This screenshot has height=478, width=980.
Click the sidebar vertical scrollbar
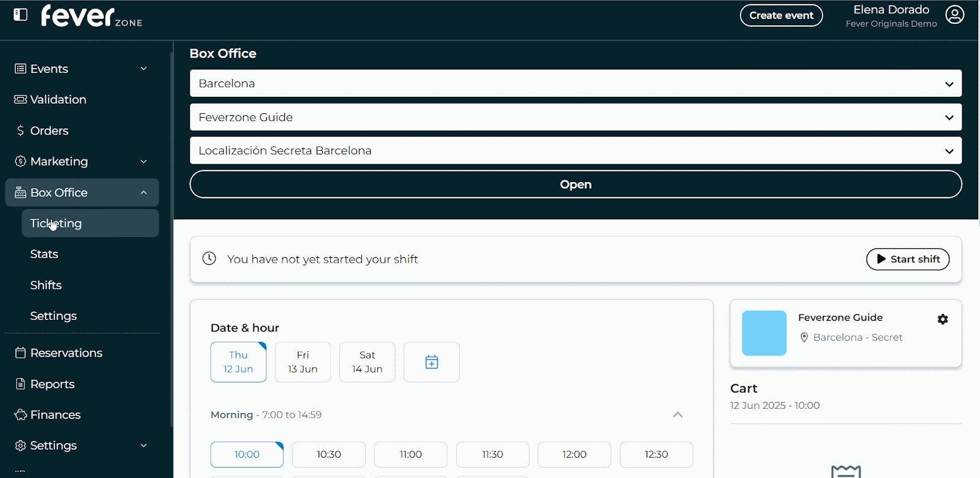[171, 239]
